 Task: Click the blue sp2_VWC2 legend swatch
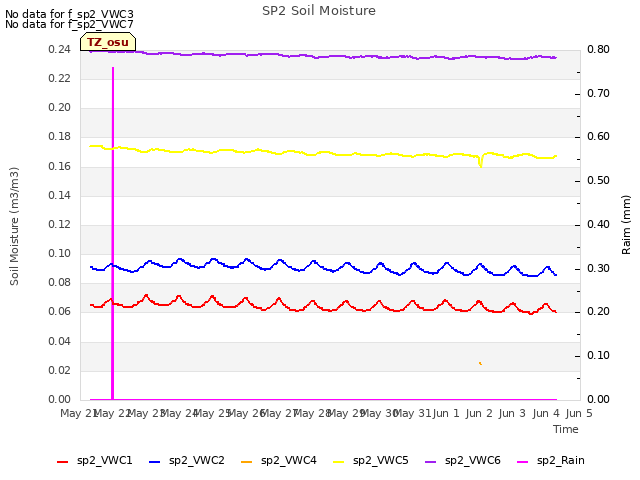(x=155, y=462)
